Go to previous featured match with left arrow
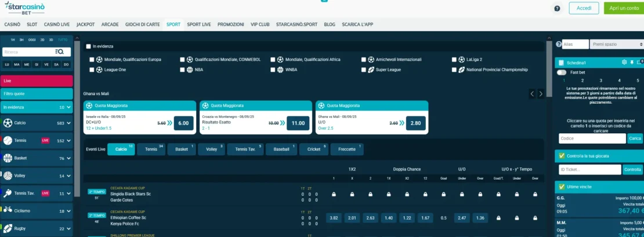The height and width of the screenshot is (237, 644). coord(532,94)
